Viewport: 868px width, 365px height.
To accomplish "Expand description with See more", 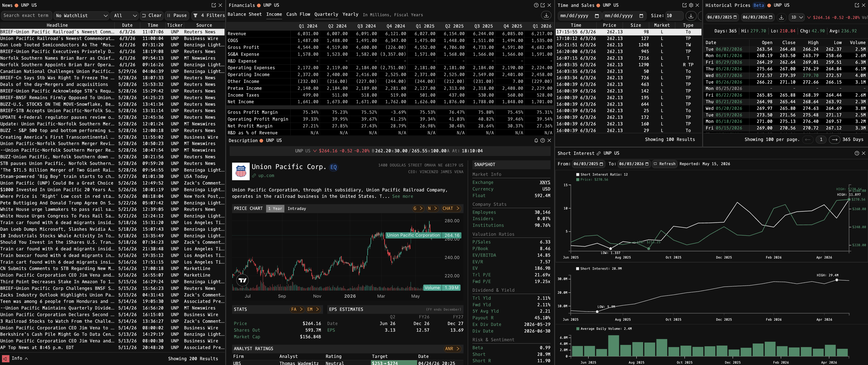I will click(x=402, y=196).
